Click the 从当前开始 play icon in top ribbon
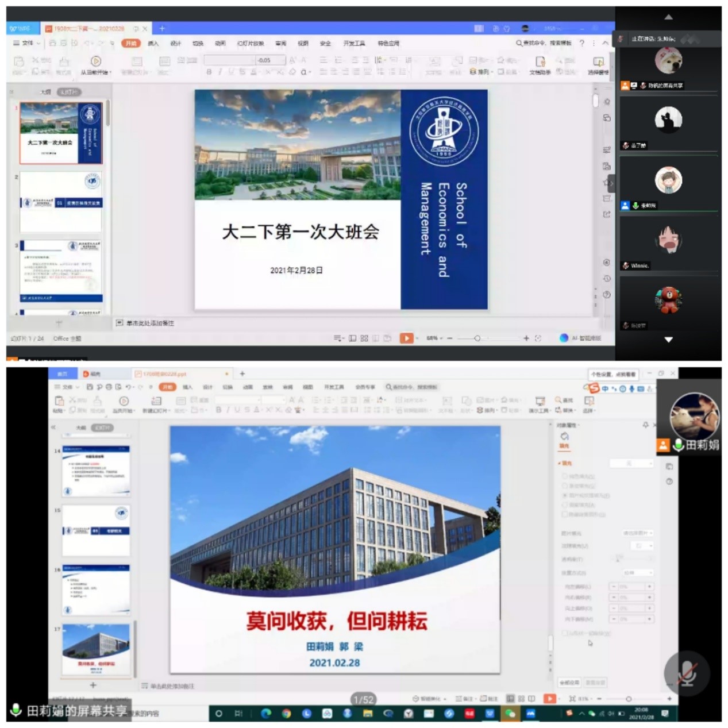This screenshot has width=728, height=728. pos(96,61)
